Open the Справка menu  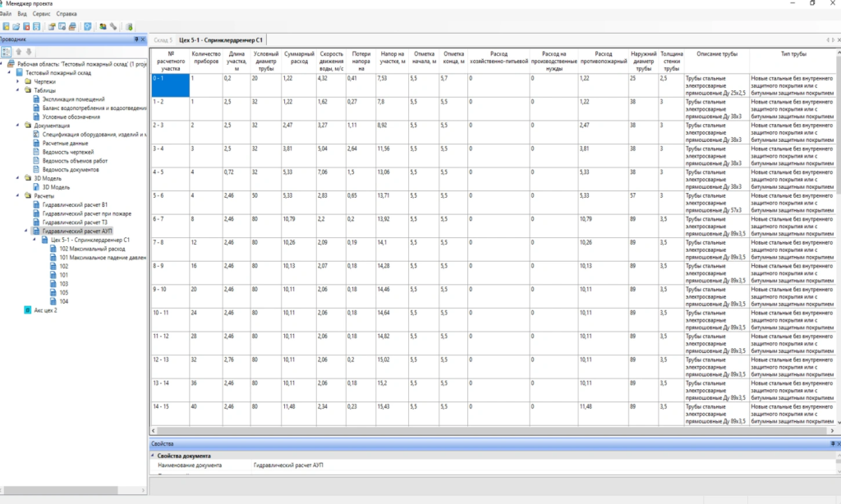coord(67,14)
